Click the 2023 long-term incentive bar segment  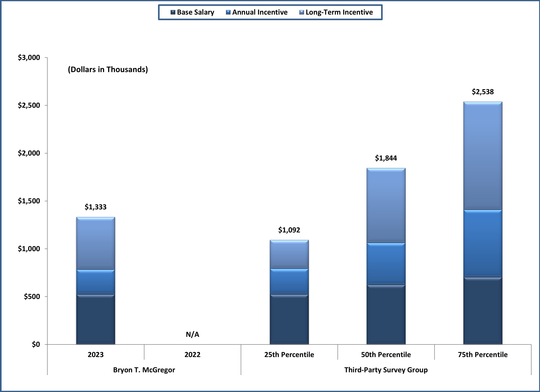pos(95,243)
